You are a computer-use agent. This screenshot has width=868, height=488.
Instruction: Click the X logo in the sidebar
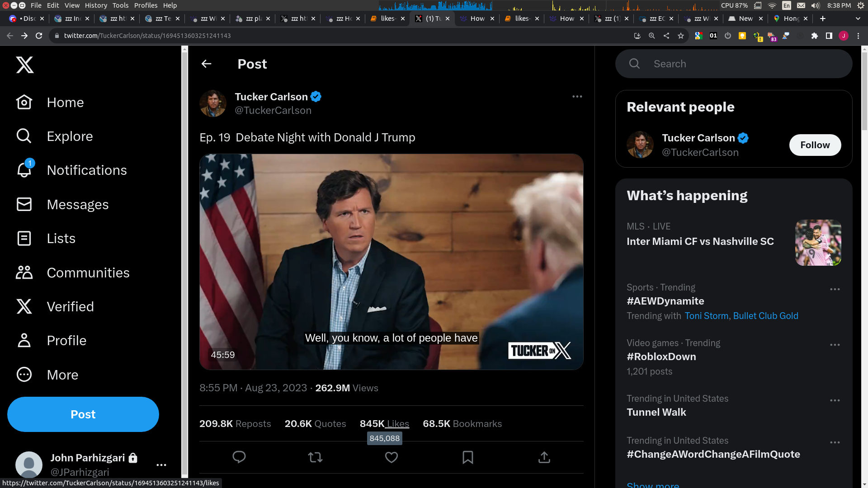[x=25, y=65]
